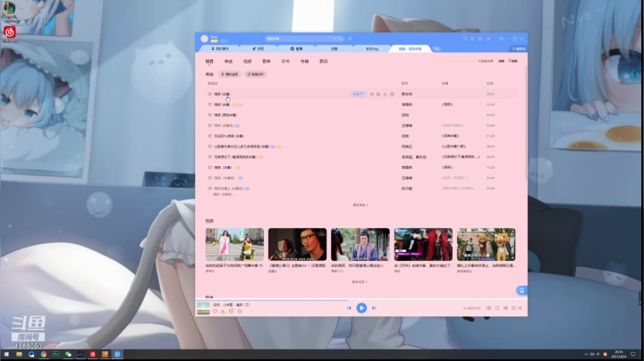
Task: Skip to the previous track
Action: pyautogui.click(x=349, y=307)
